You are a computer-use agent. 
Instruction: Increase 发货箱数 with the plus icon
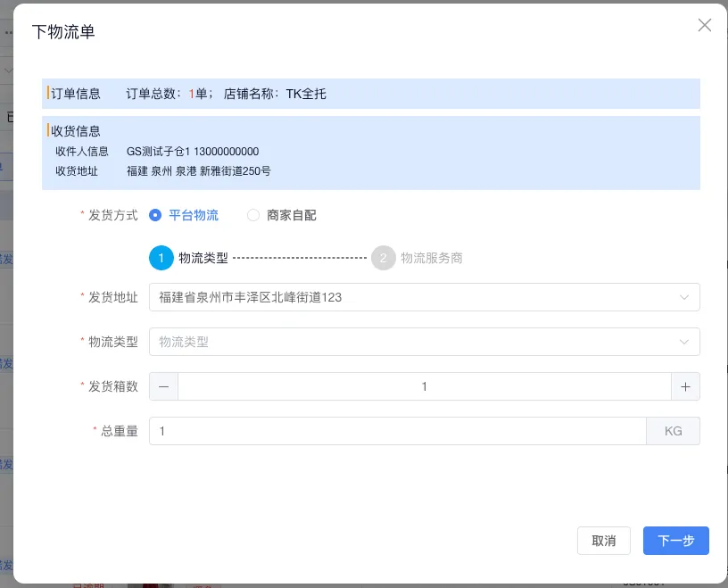point(685,386)
